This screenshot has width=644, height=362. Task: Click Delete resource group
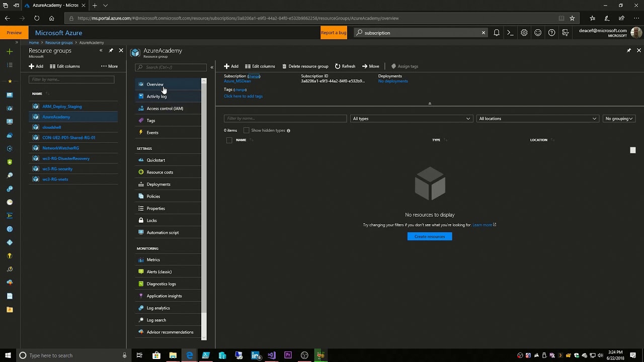click(x=305, y=66)
